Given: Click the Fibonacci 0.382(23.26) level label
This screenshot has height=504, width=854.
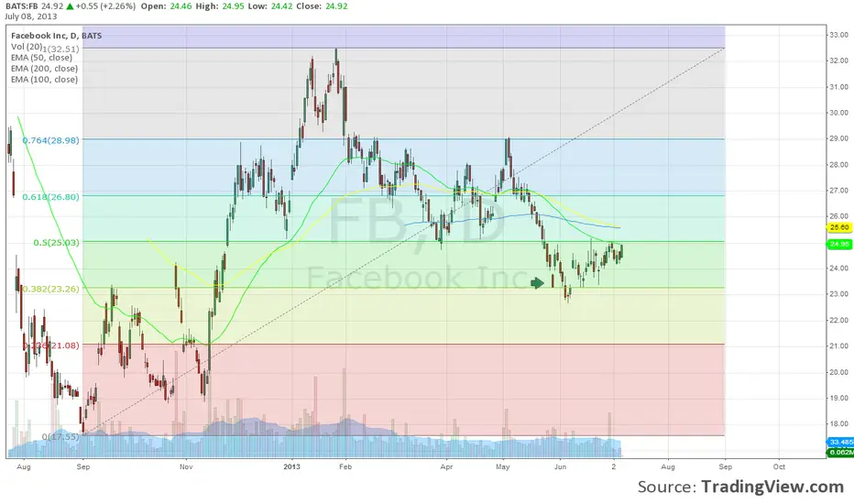Looking at the screenshot, I should coord(50,289).
